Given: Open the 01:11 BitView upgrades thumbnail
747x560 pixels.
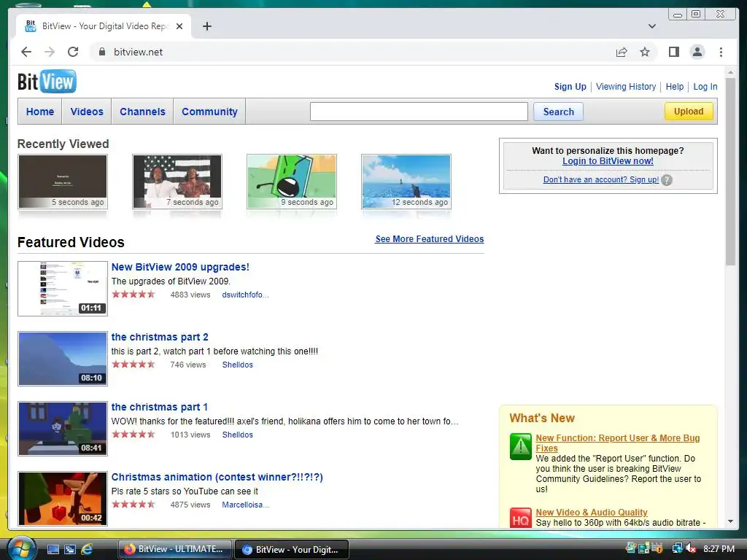Looking at the screenshot, I should click(x=63, y=289).
